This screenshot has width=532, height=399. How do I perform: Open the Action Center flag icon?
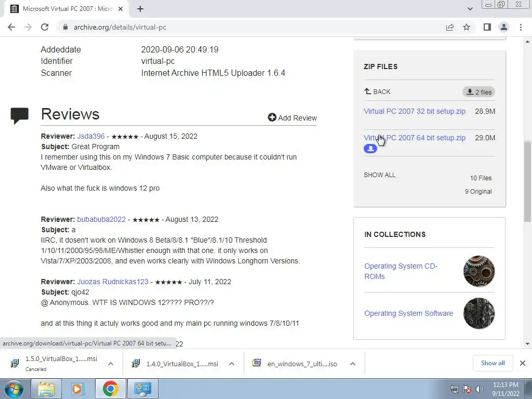tap(467, 389)
